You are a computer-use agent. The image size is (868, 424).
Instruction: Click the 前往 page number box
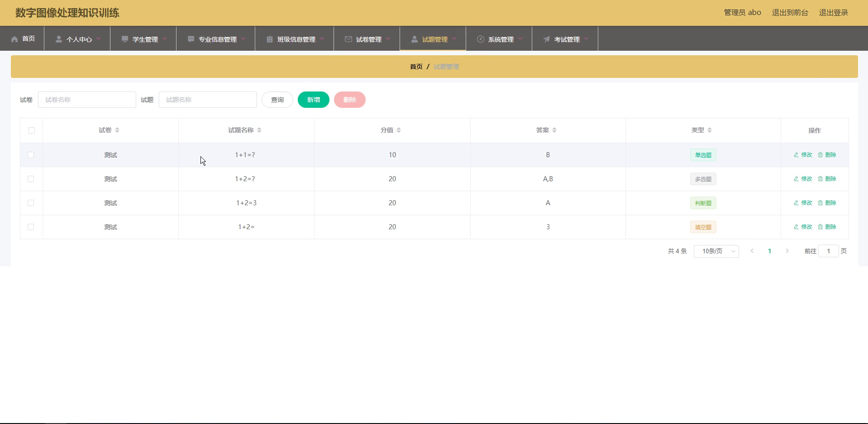coord(829,251)
